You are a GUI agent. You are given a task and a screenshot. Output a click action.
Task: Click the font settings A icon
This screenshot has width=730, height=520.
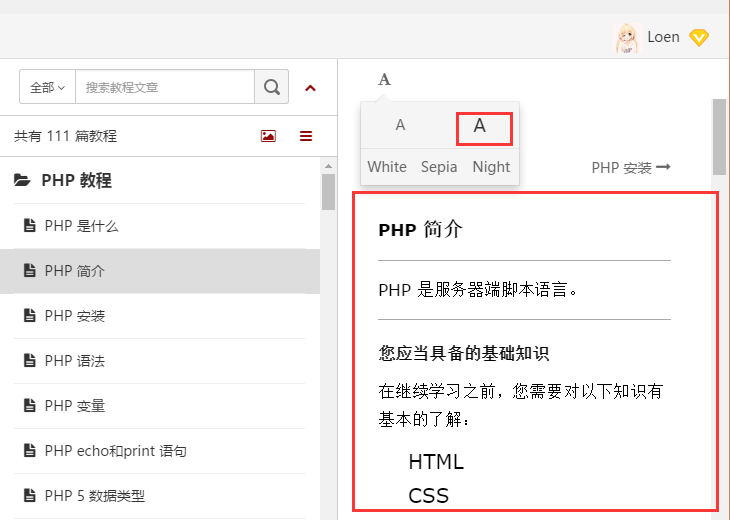[384, 80]
